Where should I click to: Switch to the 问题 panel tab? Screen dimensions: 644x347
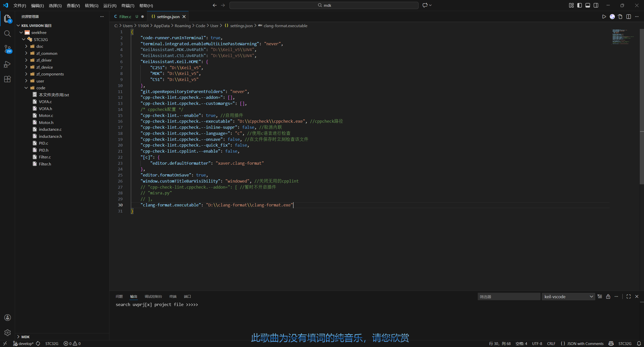coord(119,296)
